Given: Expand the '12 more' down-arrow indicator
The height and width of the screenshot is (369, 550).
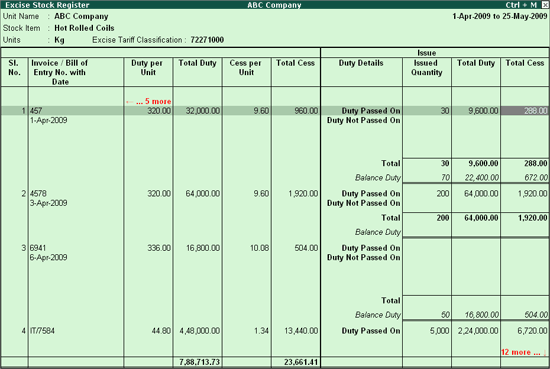Looking at the screenshot, I should (524, 352).
